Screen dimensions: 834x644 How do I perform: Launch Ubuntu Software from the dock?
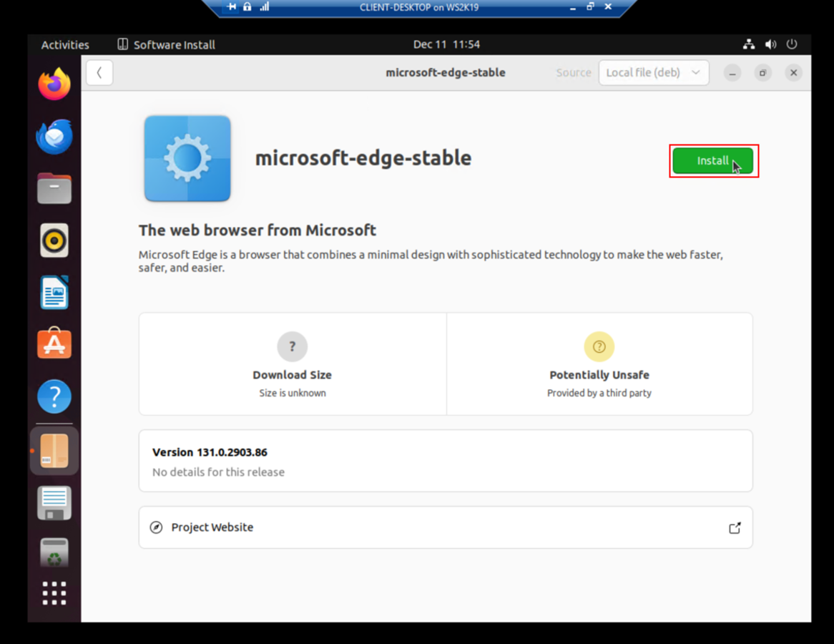point(54,343)
